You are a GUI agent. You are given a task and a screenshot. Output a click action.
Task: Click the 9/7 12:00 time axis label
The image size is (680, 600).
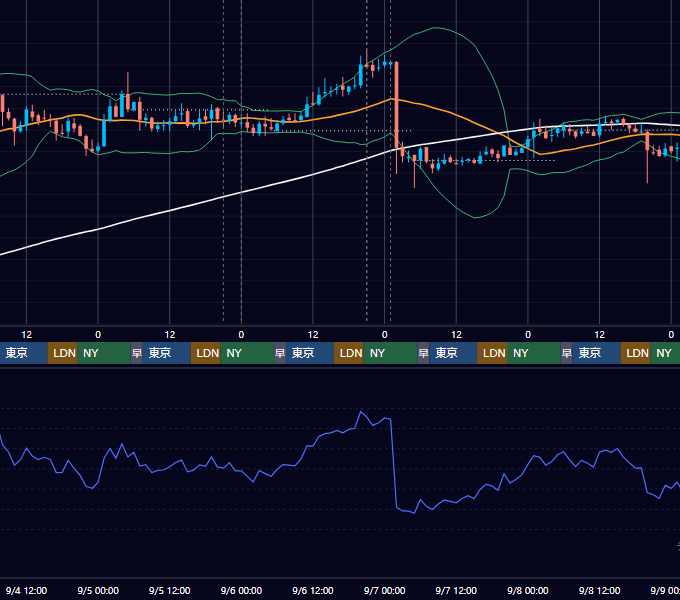[x=456, y=590]
